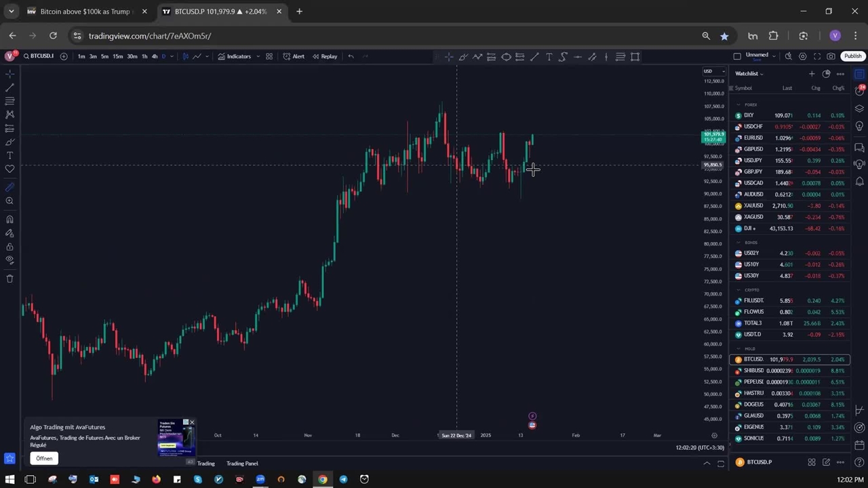Open the Alert creation button
This screenshot has height=488, width=868.
[294, 56]
